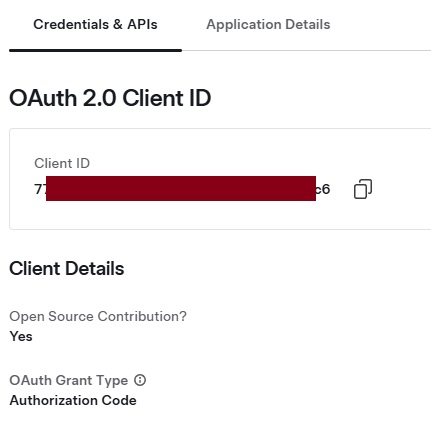
Task: Click the 'OAuth Grant Type' label
Action: click(x=69, y=380)
